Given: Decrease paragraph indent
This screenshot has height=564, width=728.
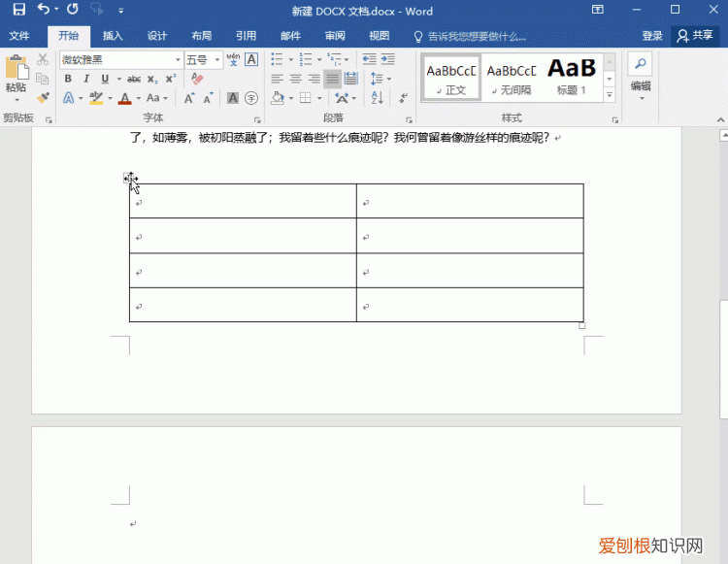Looking at the screenshot, I should point(369,59).
